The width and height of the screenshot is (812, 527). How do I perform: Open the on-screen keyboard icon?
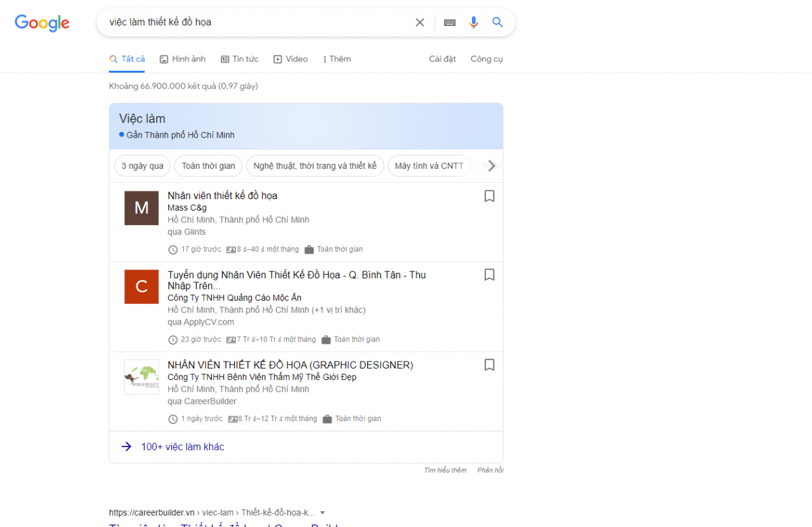click(x=450, y=22)
